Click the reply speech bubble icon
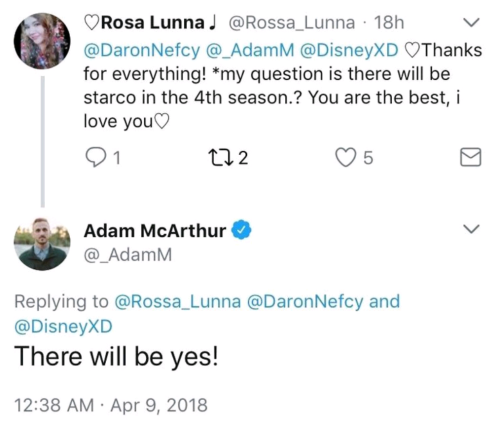The height and width of the screenshot is (429, 500). 95,158
